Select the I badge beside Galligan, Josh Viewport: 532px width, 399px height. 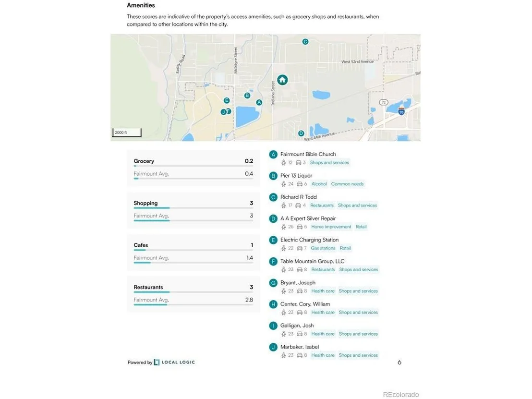tap(273, 326)
